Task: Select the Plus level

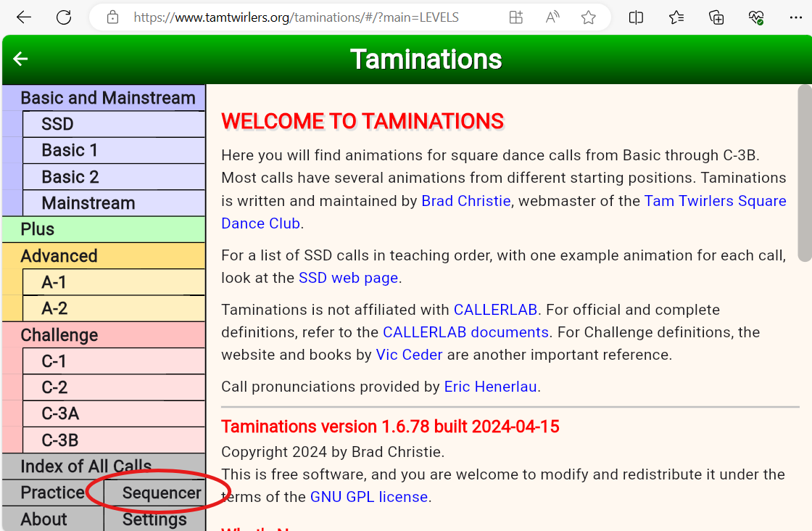Action: pyautogui.click(x=104, y=229)
